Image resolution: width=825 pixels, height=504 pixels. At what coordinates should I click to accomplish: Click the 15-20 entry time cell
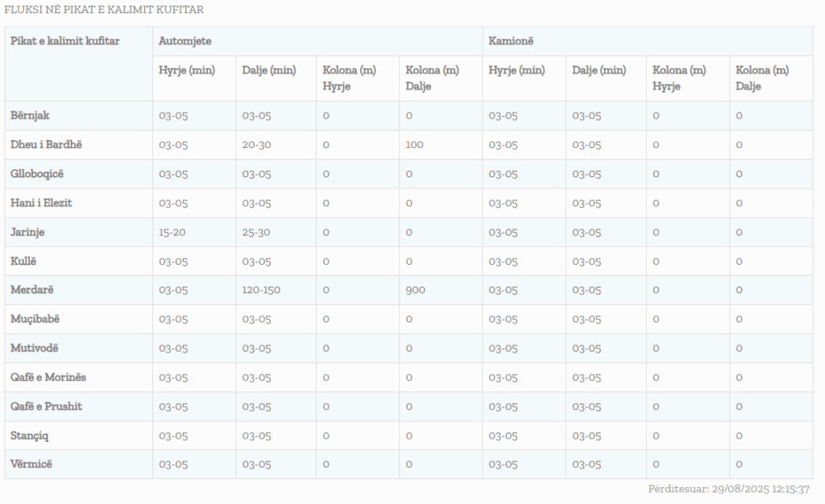[x=172, y=232]
